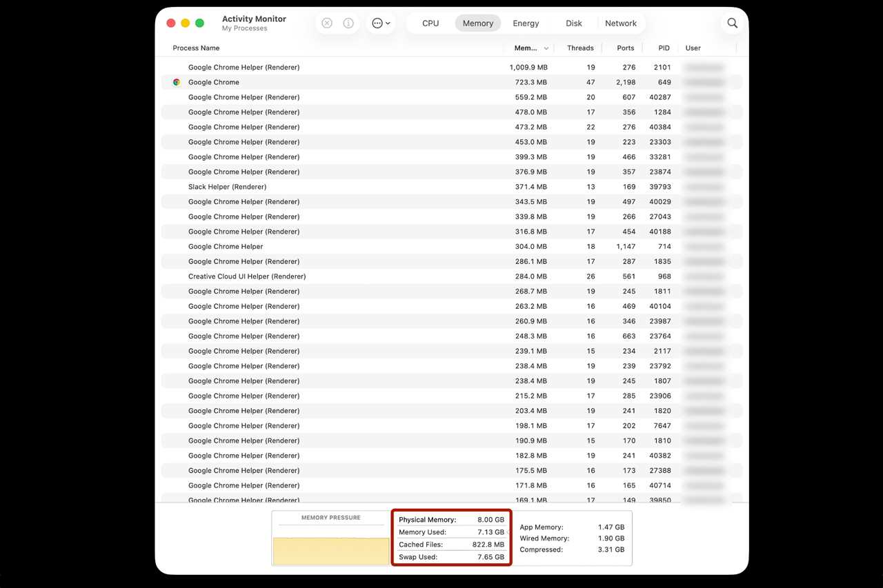Sort by the Process Name column header
This screenshot has width=883, height=588.
click(196, 48)
